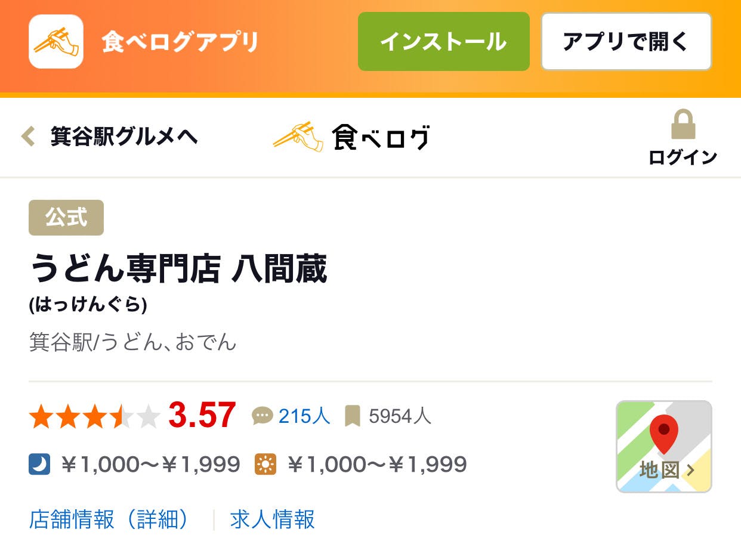Go back using the left chevron arrow
Image resolution: width=741 pixels, height=560 pixels.
[27, 137]
